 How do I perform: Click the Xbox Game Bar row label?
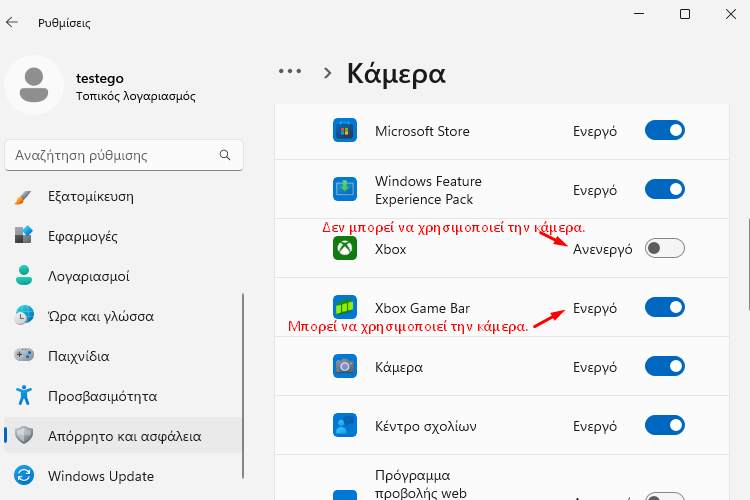point(422,308)
